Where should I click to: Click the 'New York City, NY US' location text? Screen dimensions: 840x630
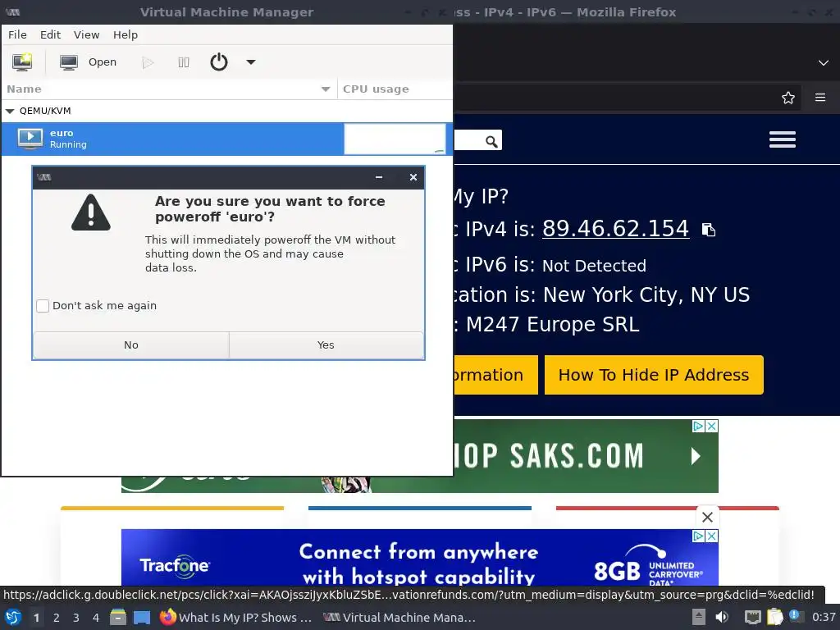click(646, 294)
